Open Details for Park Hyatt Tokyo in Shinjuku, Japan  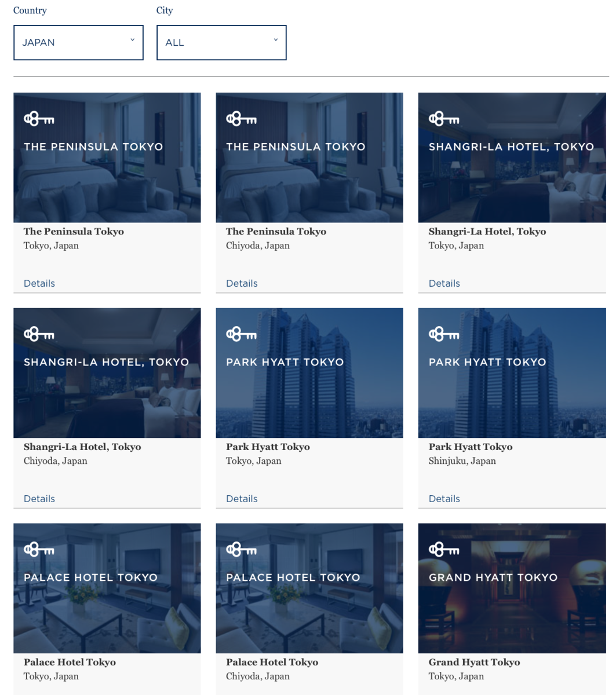[x=444, y=499]
